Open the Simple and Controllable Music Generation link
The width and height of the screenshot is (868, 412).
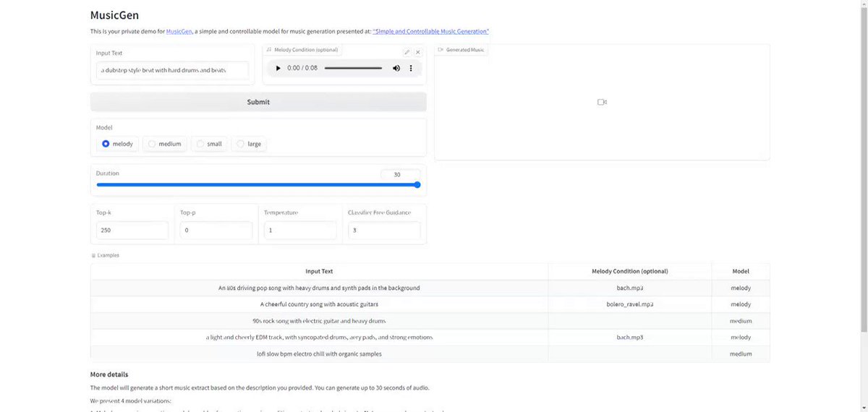431,32
